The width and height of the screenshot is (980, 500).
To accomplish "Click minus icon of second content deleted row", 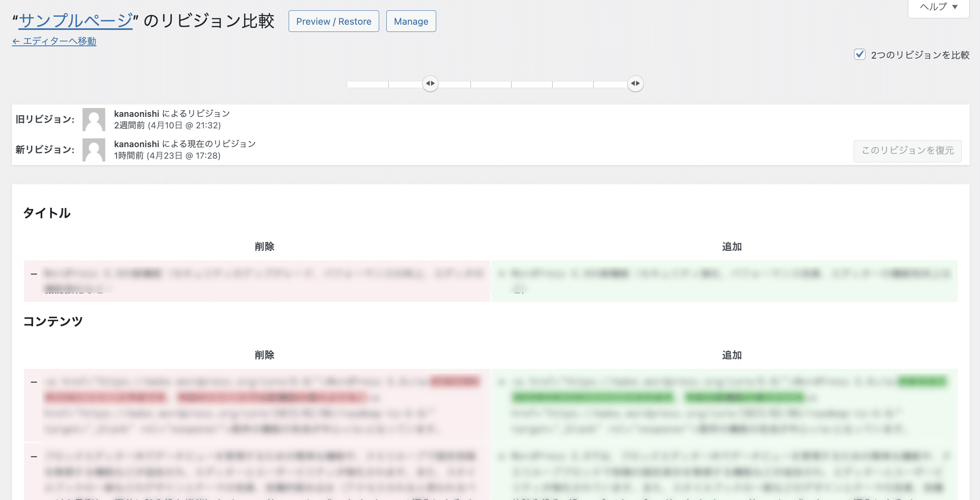I will point(34,456).
